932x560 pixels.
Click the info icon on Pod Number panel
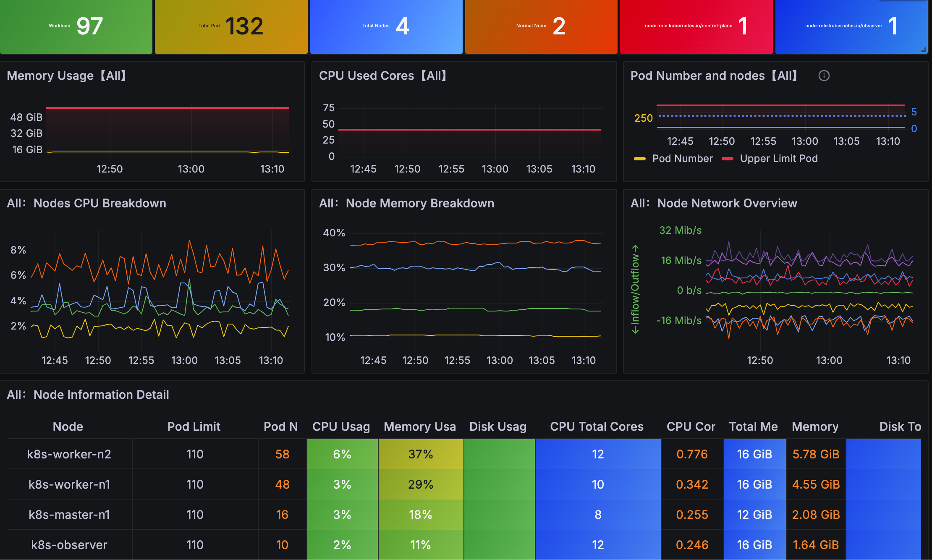click(x=824, y=76)
